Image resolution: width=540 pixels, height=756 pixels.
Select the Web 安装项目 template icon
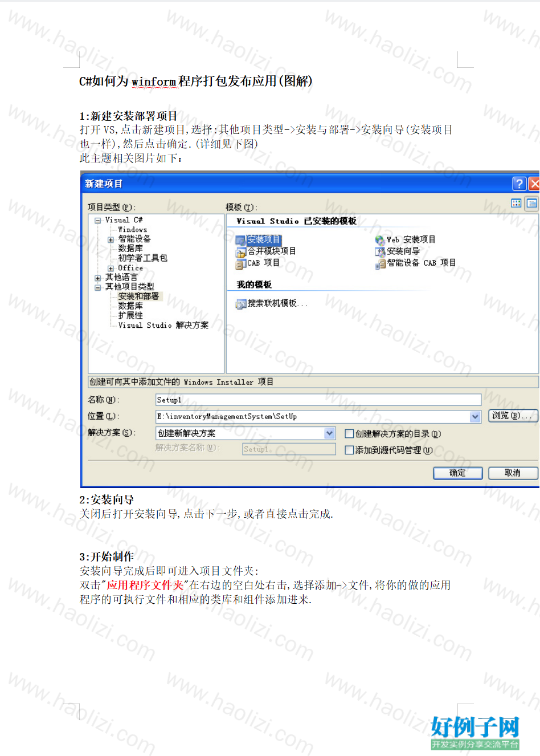point(380,241)
